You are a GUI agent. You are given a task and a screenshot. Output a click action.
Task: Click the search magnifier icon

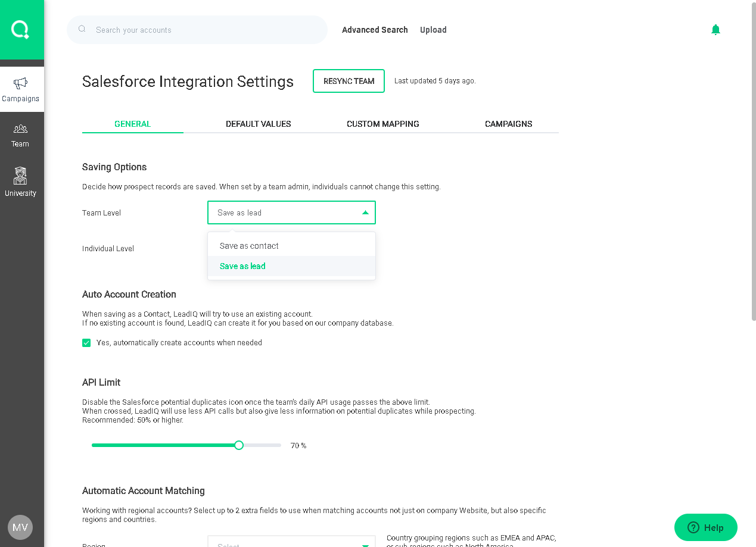(x=82, y=29)
